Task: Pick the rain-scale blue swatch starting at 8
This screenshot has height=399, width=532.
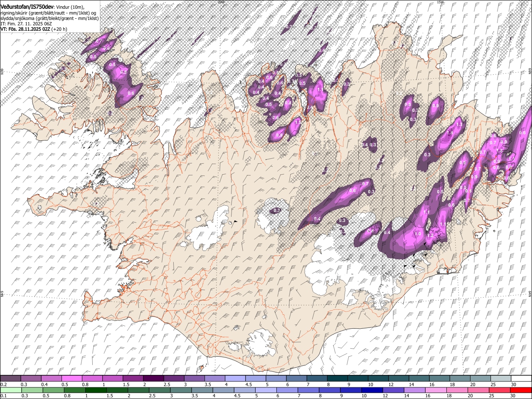Action: click(x=330, y=390)
